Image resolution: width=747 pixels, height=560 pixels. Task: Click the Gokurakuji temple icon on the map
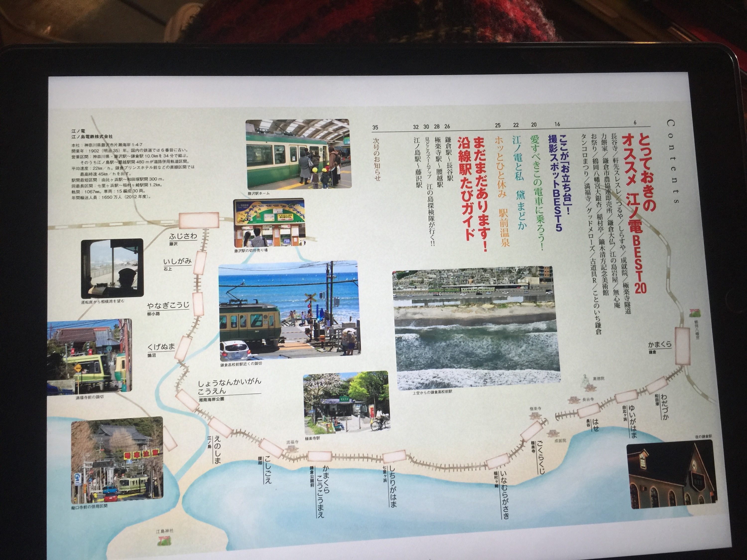coord(535,416)
